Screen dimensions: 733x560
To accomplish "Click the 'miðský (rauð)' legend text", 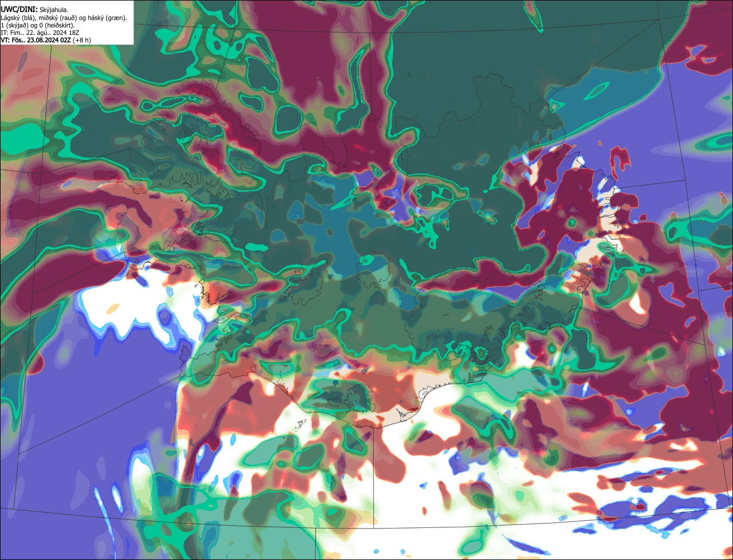I will (x=57, y=18).
